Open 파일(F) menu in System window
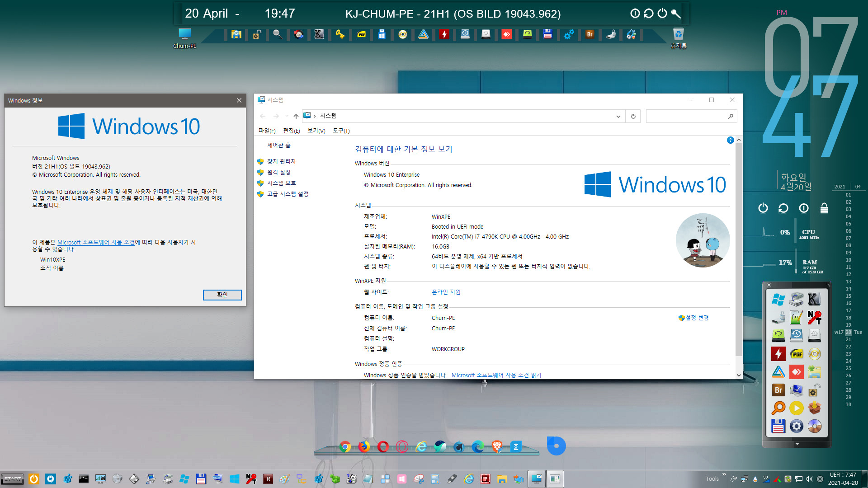This screenshot has height=488, width=868. [x=267, y=131]
